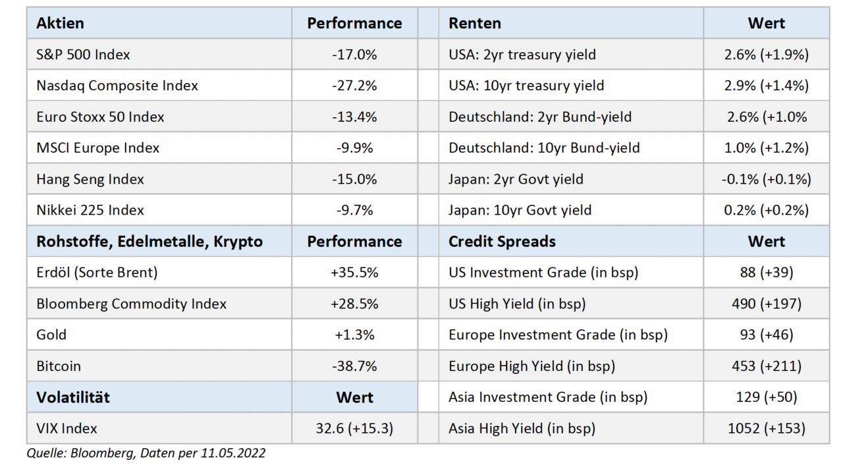Click the Nikkei 225 Index row
This screenshot has height=469, width=868.
90,211
